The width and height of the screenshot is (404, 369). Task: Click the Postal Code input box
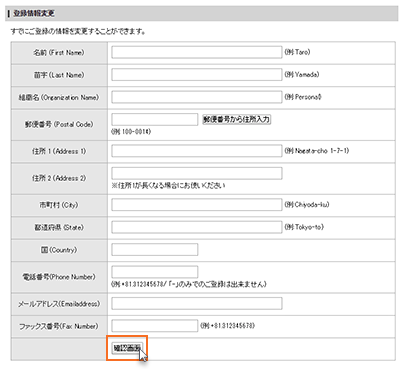click(155, 119)
